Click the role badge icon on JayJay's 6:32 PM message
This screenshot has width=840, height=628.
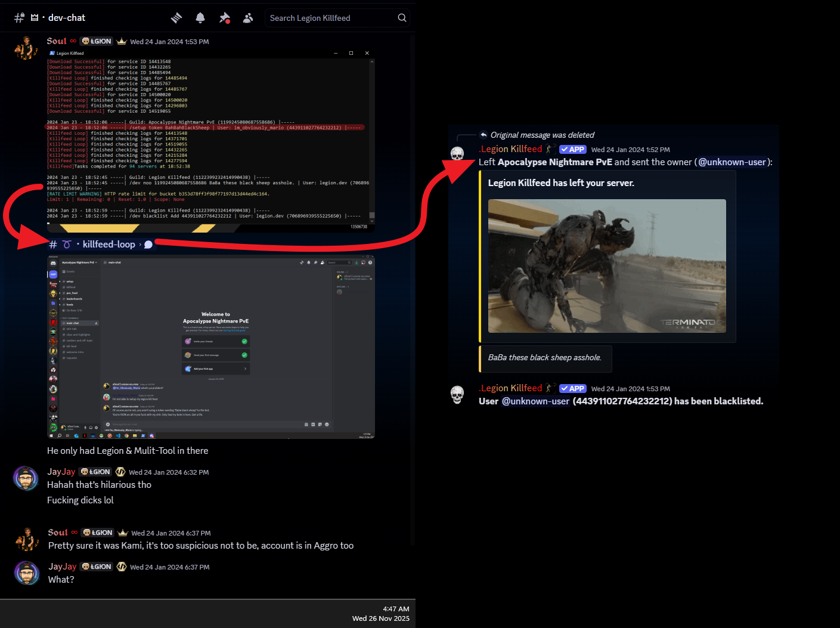(120, 472)
